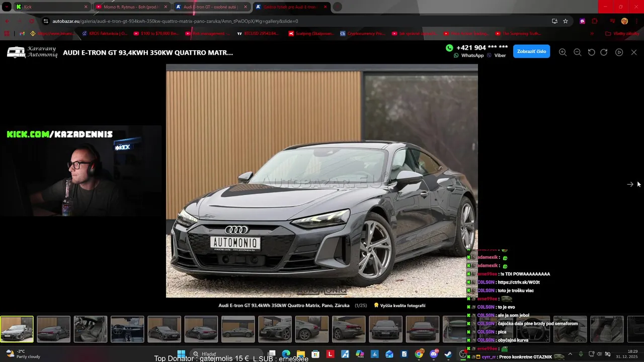Zoom in on the gallery photo
Viewport: 644px width, 362px height.
tap(562, 52)
